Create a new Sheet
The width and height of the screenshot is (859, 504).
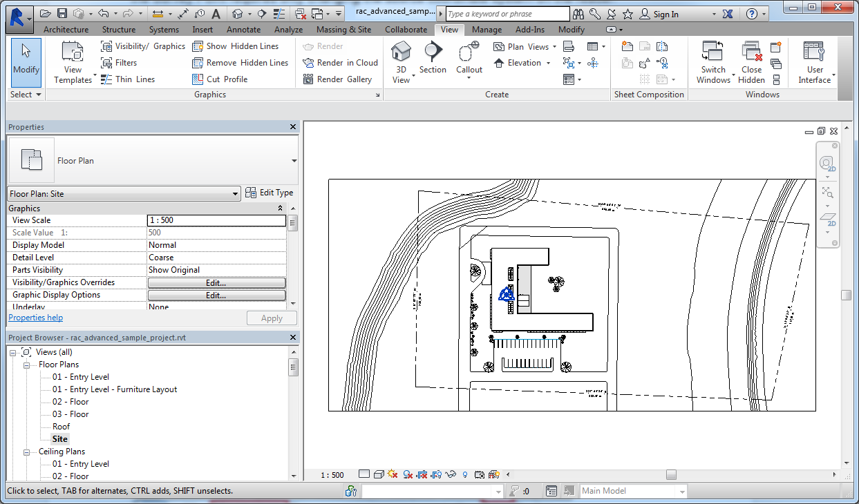pyautogui.click(x=627, y=46)
